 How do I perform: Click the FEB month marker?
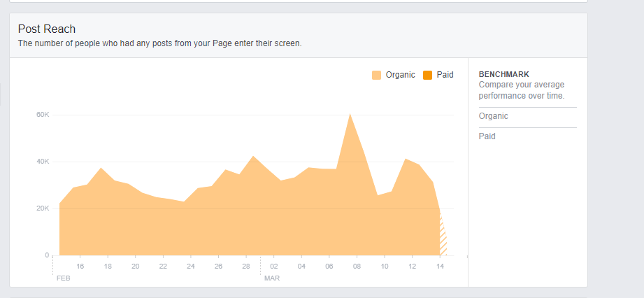coord(62,278)
